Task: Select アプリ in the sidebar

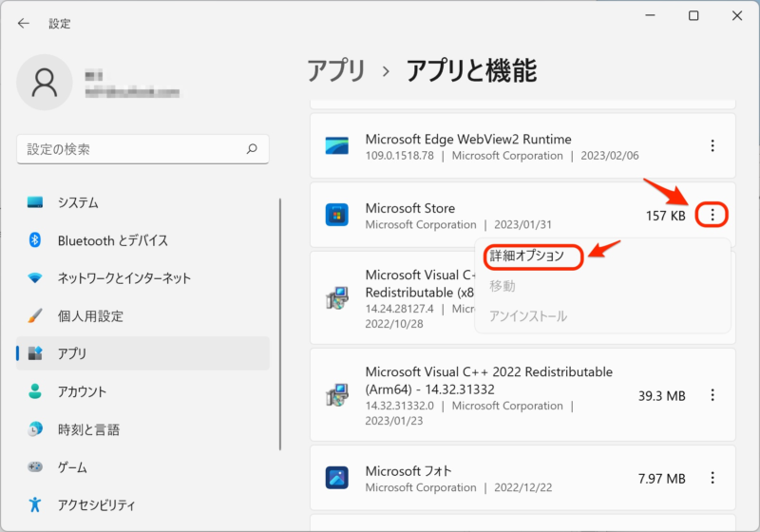Action: [142, 353]
